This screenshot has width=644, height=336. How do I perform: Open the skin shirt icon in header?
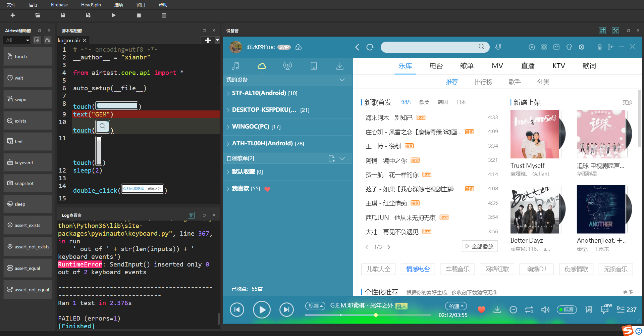tap(569, 47)
